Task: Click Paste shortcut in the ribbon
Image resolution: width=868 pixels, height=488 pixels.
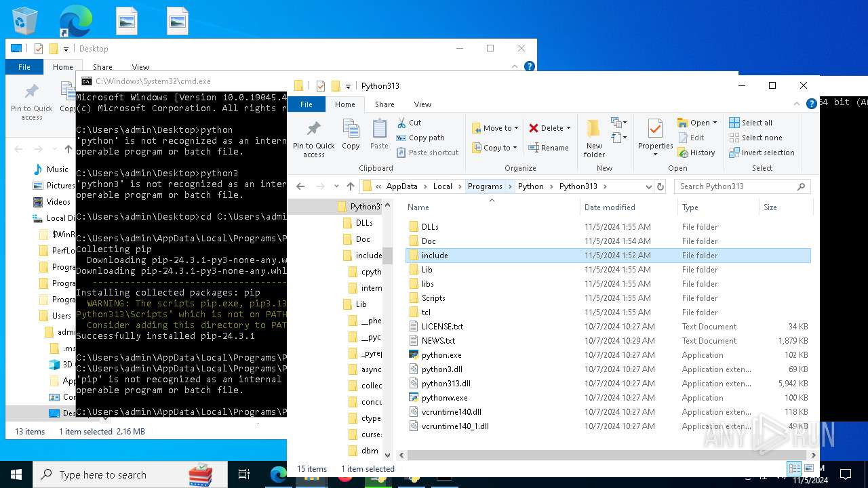Action: pos(427,152)
